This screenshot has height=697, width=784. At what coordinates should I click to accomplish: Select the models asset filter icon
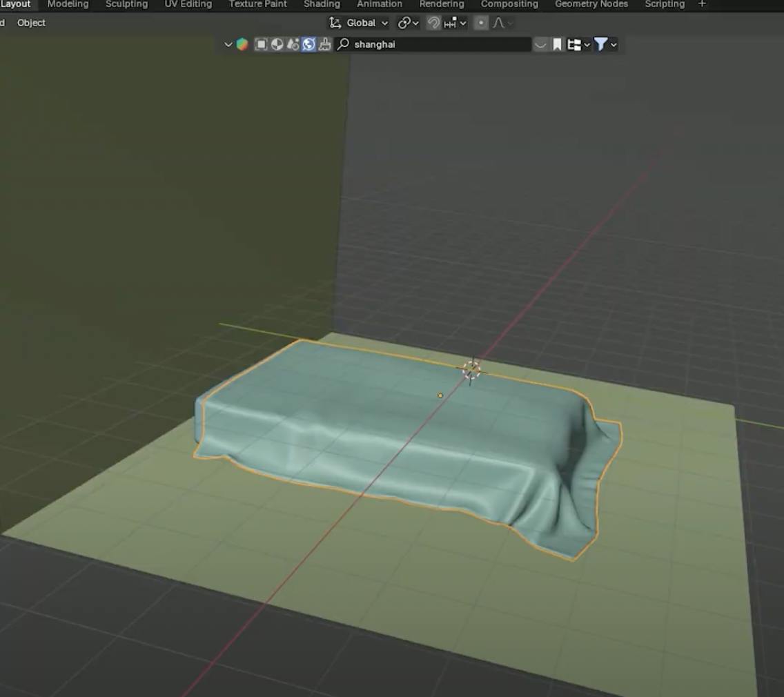click(261, 44)
